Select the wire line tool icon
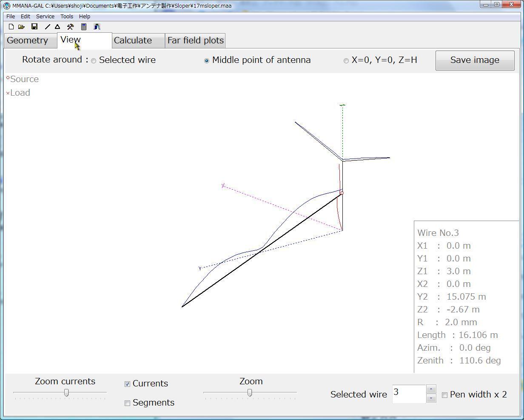 point(47,27)
